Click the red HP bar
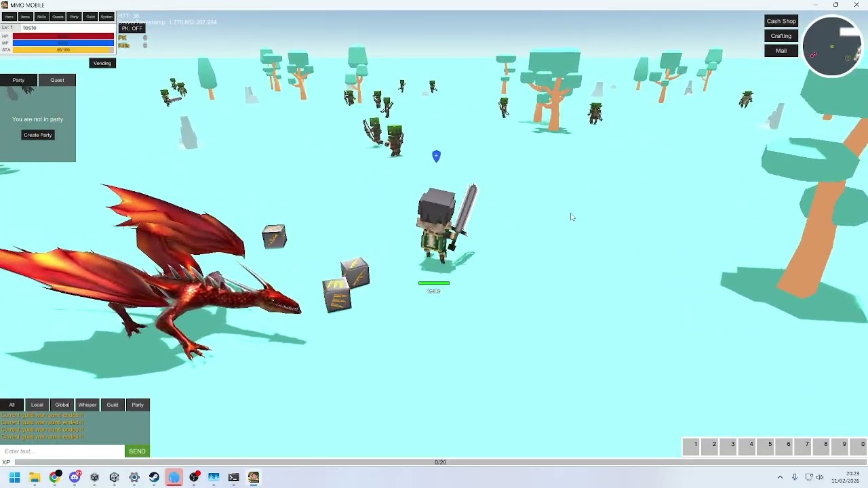This screenshot has height=488, width=868. (x=63, y=37)
